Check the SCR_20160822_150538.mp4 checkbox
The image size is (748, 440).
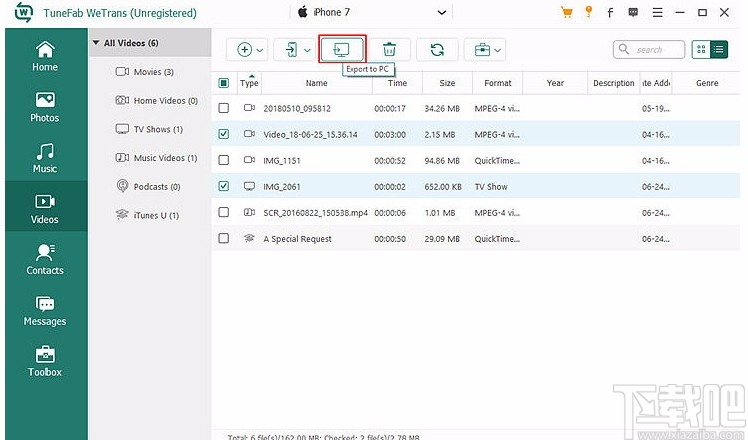(x=223, y=212)
